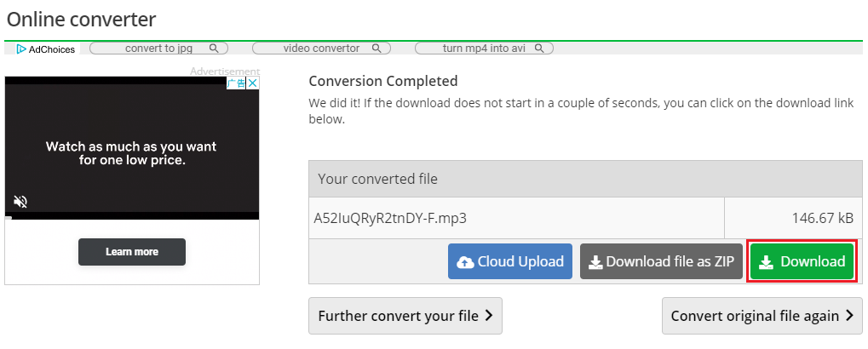Select the 'convert to jpg' ad link

(159, 49)
